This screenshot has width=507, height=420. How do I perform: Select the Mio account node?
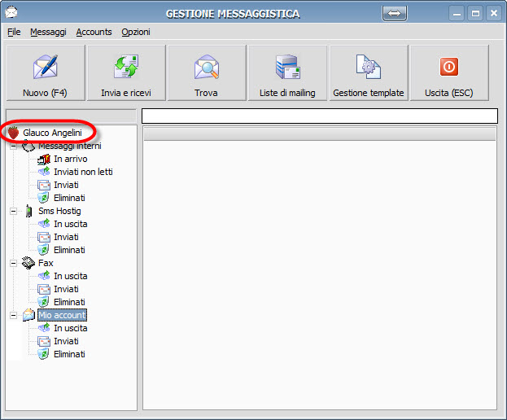click(x=62, y=315)
